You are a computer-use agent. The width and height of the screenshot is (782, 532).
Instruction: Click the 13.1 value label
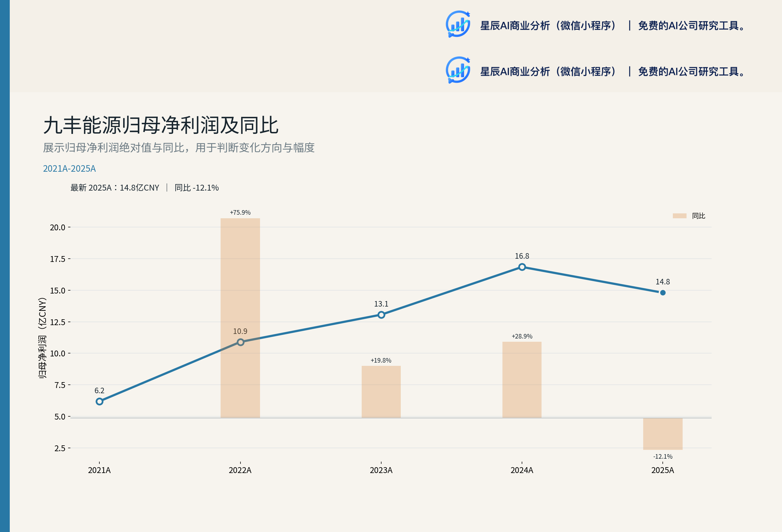click(x=381, y=304)
